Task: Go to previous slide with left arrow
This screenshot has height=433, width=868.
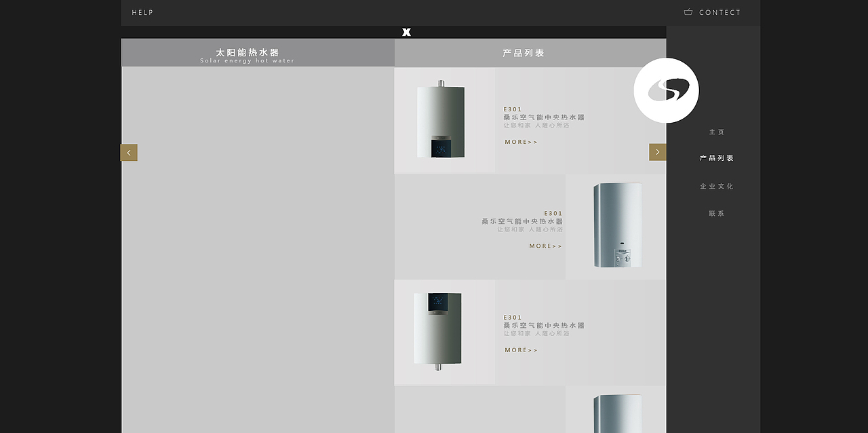Action: click(x=129, y=153)
